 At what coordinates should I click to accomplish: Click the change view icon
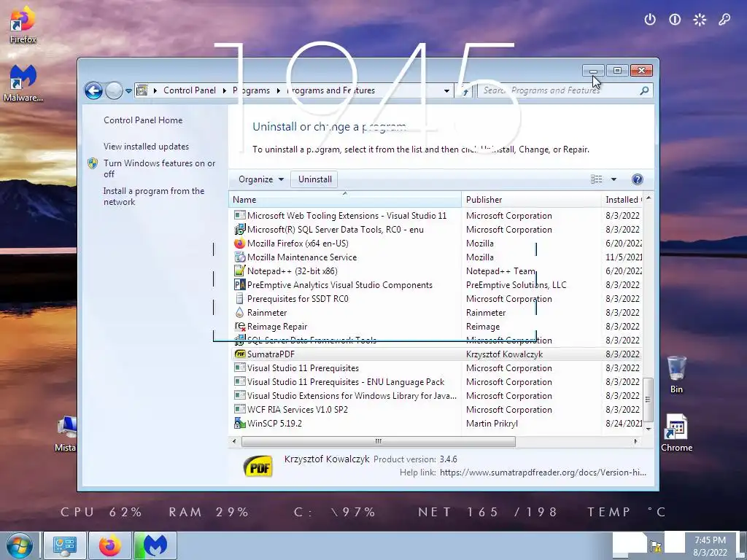pos(597,179)
